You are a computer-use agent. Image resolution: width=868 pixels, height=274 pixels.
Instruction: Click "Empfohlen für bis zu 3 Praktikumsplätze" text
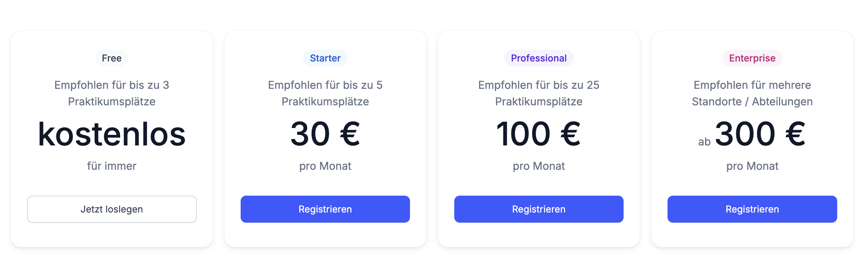(x=112, y=93)
